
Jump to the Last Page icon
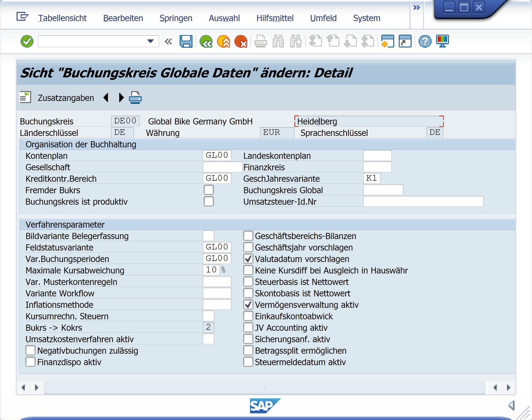pyautogui.click(x=368, y=41)
